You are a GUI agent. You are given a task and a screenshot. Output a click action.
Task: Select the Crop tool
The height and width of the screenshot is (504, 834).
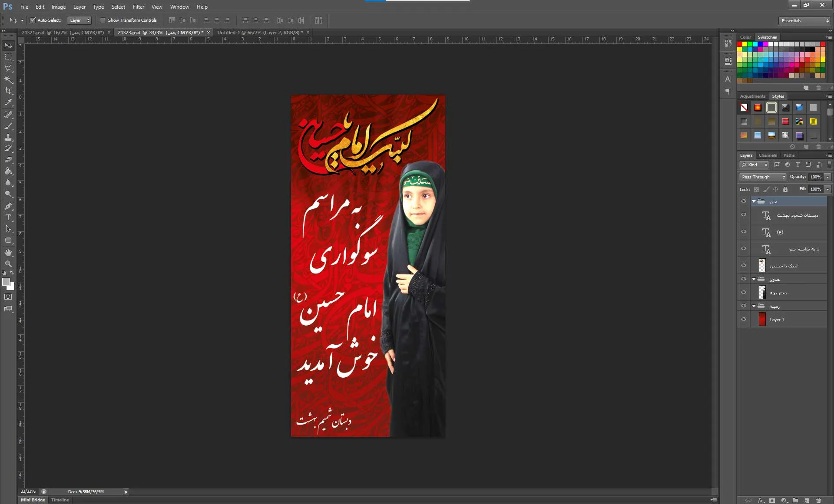click(x=8, y=91)
